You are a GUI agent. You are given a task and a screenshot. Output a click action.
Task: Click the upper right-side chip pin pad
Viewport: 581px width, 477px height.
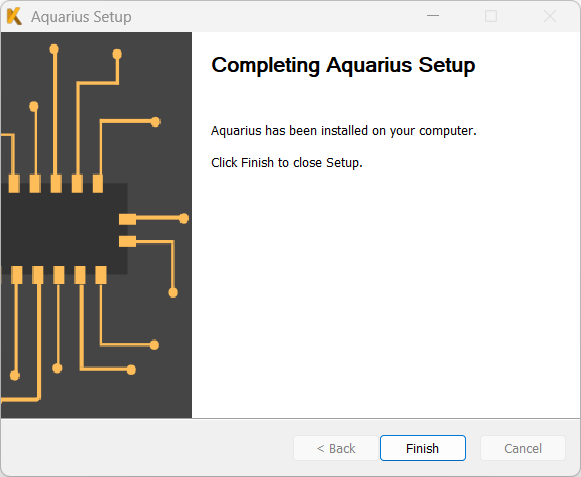[127, 219]
